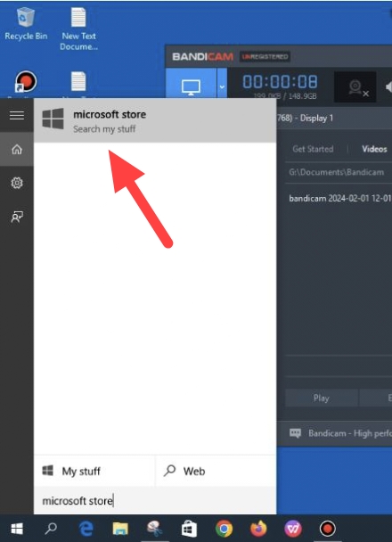The width and height of the screenshot is (392, 542).
Task: Open File Explorer from the taskbar
Action: pyautogui.click(x=120, y=529)
